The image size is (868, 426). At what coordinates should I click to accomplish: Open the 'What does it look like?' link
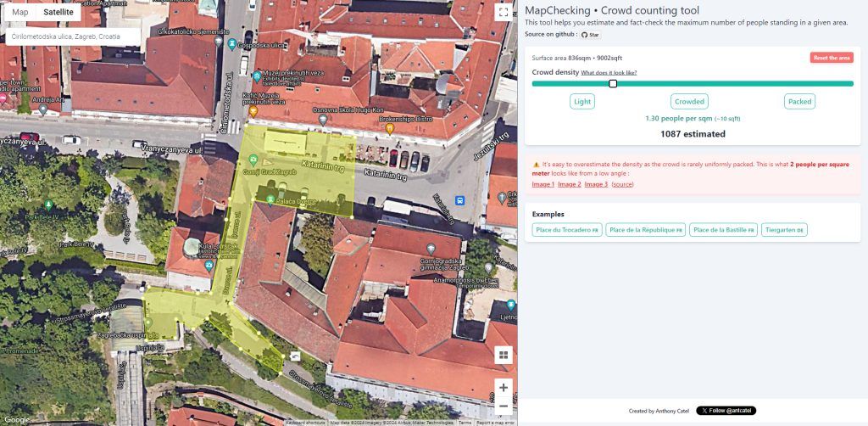609,73
